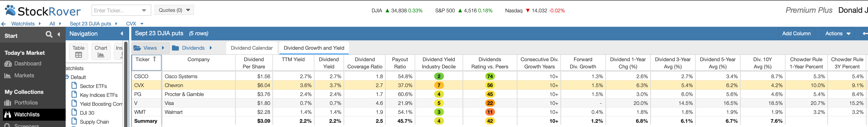
Task: Click the All breadcrumb link
Action: point(52,24)
